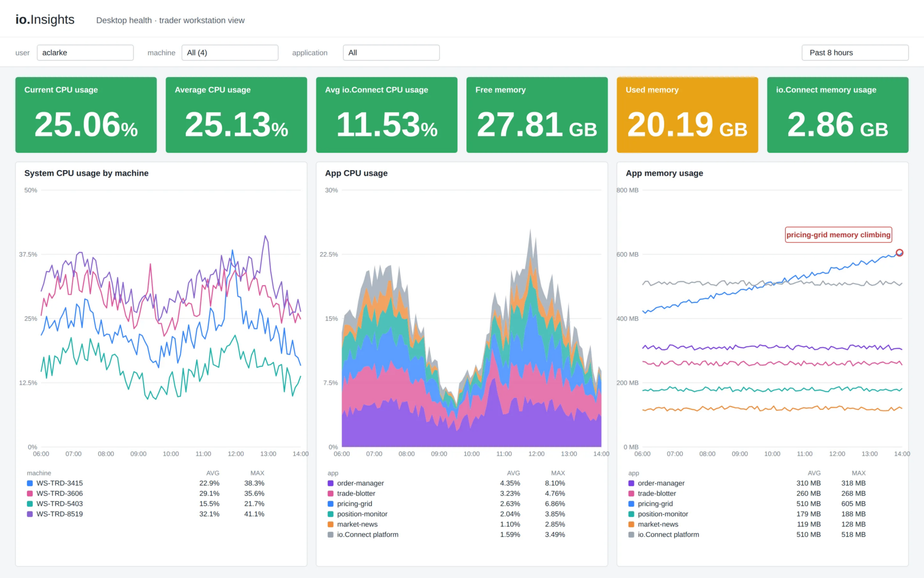Sort App memory usage legend by MAX
The image size is (924, 578).
pyautogui.click(x=859, y=473)
